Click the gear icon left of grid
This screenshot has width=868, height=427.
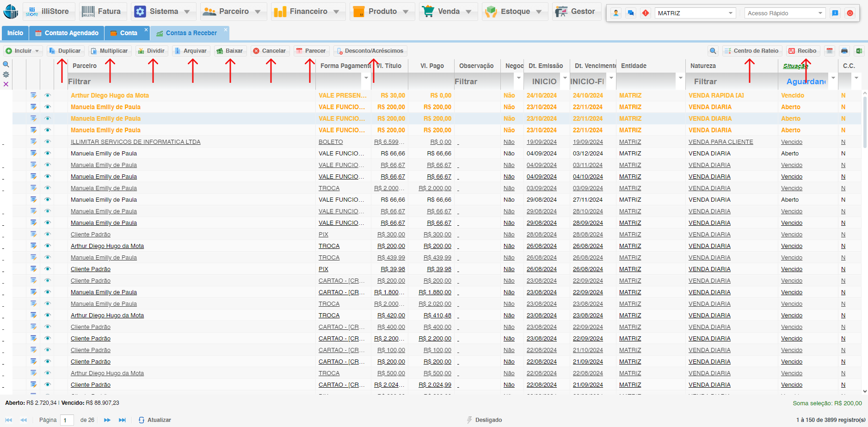coord(6,74)
